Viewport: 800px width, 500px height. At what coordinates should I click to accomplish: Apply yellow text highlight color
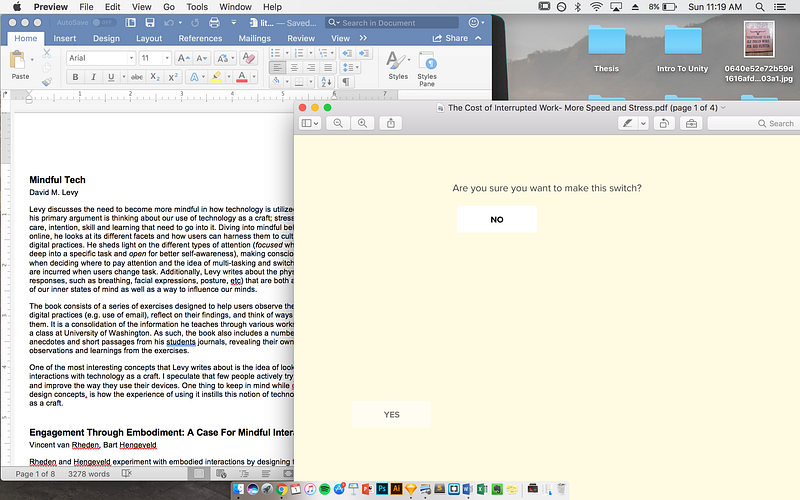click(216, 77)
